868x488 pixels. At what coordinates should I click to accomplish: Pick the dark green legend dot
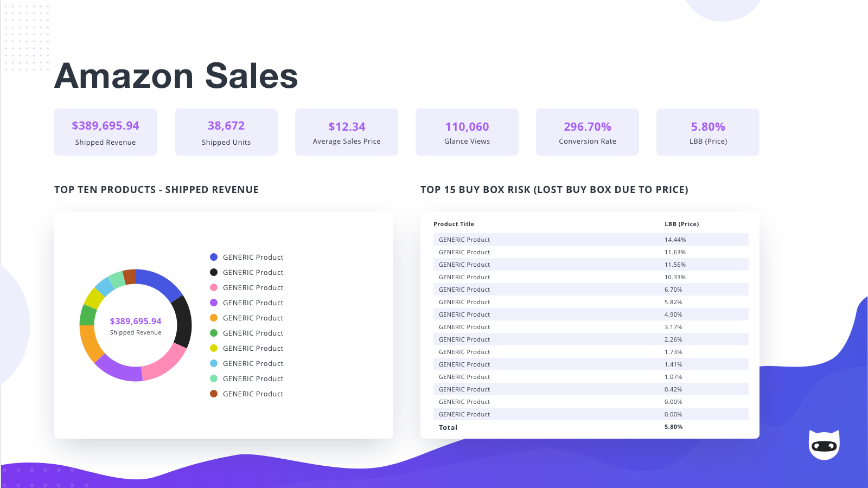pos(214,333)
